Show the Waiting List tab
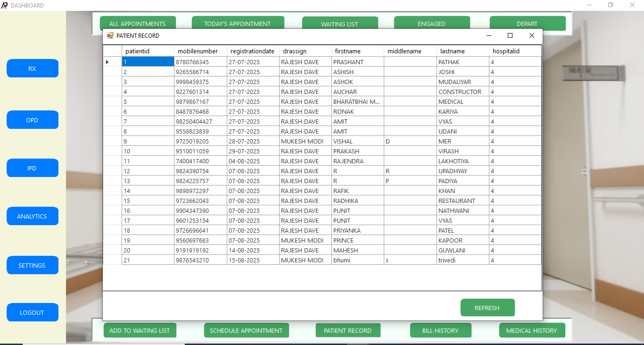The height and width of the screenshot is (345, 644). point(339,24)
